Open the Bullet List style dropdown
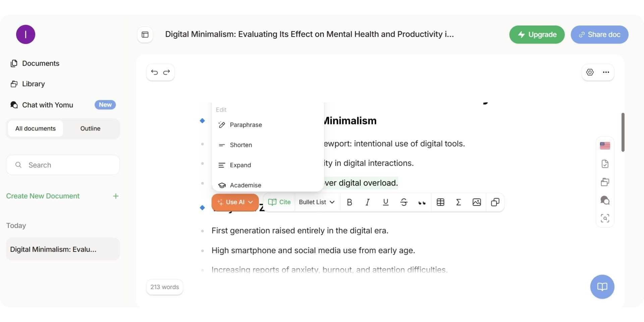 [317, 202]
